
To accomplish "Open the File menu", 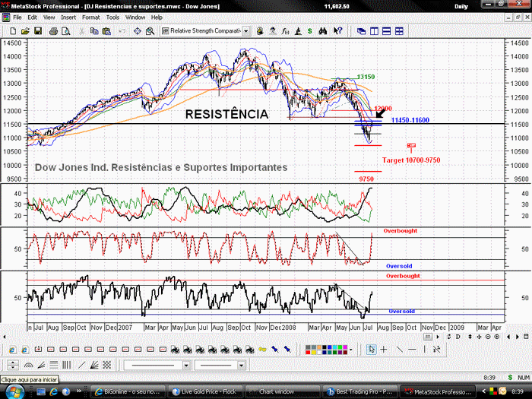I will coord(17,17).
